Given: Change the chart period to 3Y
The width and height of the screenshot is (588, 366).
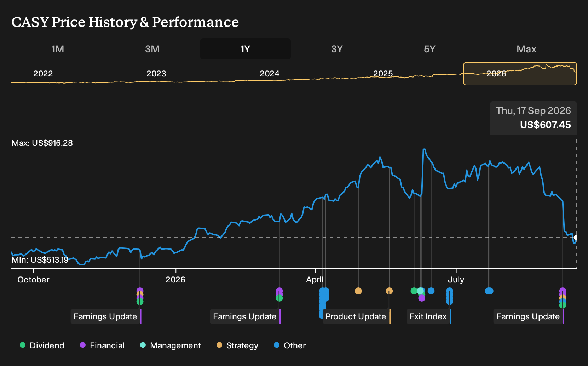Looking at the screenshot, I should click(337, 49).
